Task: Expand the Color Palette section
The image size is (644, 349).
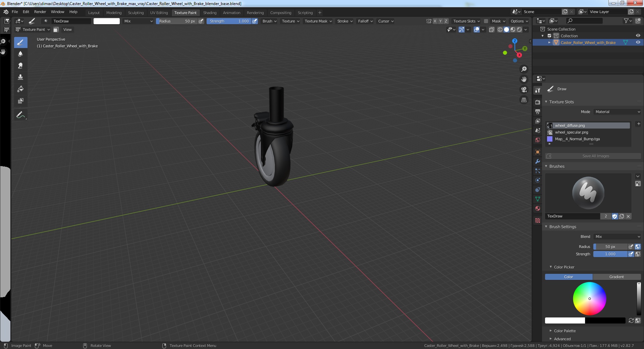Action: [565, 331]
